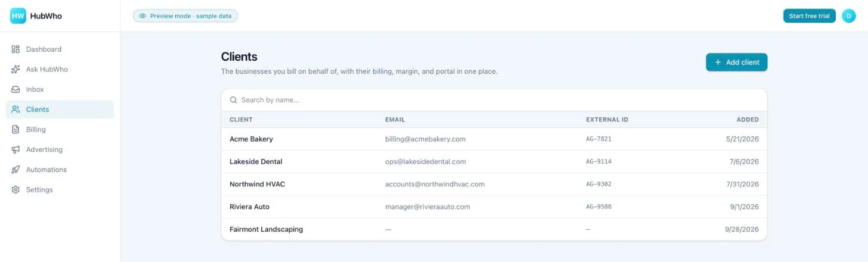Open the Acme Bakery client row
Viewport: 868px width, 262px height.
[x=494, y=139]
